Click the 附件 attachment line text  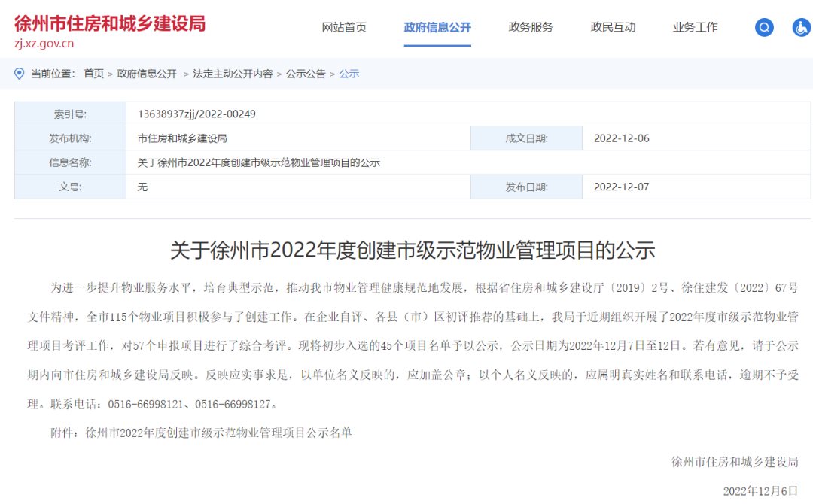[x=201, y=433]
